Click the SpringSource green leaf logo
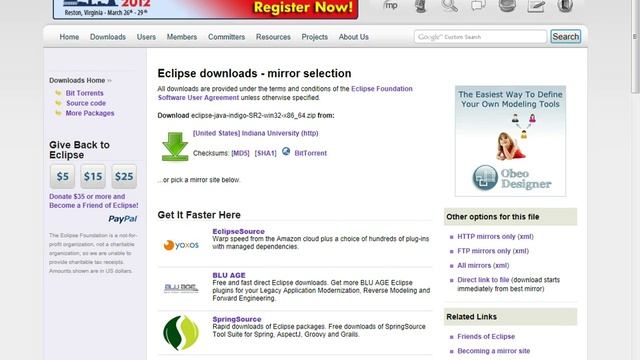The height and width of the screenshot is (360, 640). (x=181, y=333)
